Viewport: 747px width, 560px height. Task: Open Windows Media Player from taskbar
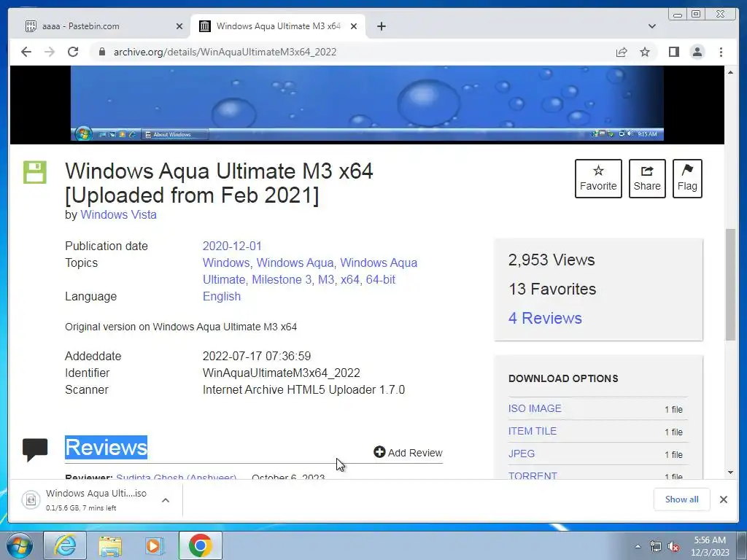click(x=155, y=545)
